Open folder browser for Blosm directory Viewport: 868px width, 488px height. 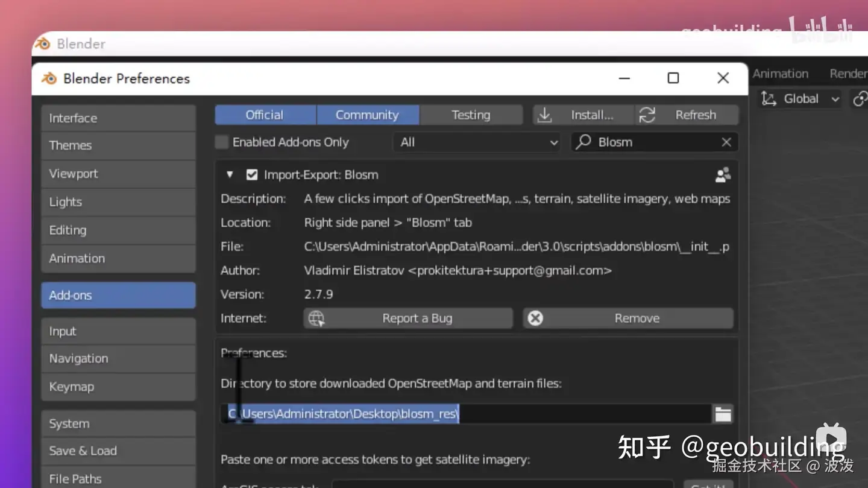723,414
